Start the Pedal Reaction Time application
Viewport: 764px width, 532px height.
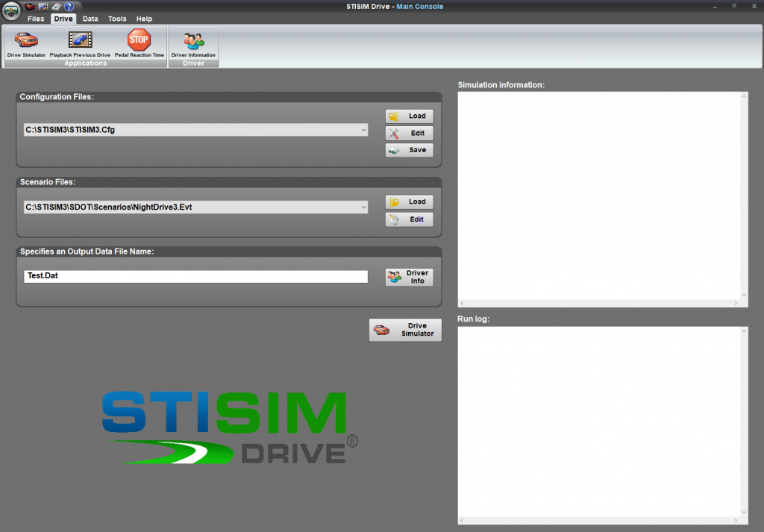(140, 44)
